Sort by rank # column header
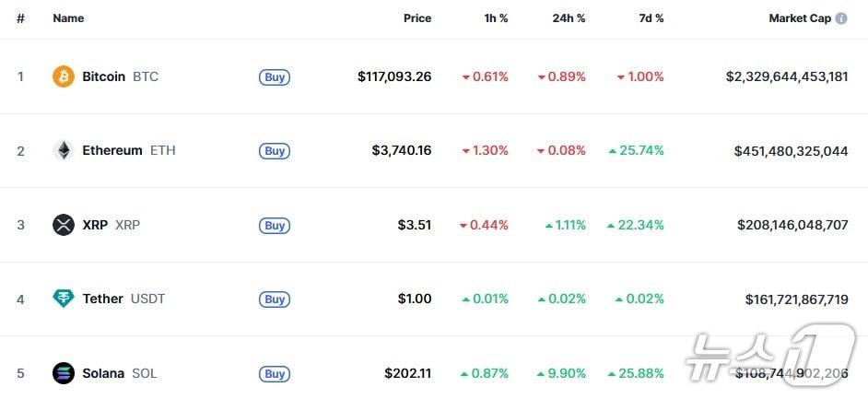 pyautogui.click(x=20, y=18)
